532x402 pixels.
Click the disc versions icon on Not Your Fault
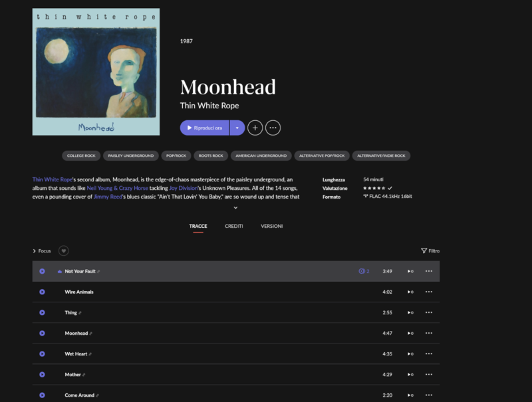(362, 271)
